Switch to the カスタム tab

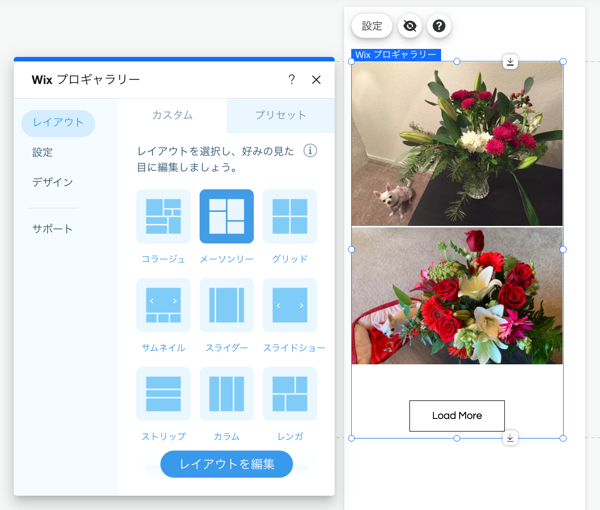pyautogui.click(x=173, y=115)
